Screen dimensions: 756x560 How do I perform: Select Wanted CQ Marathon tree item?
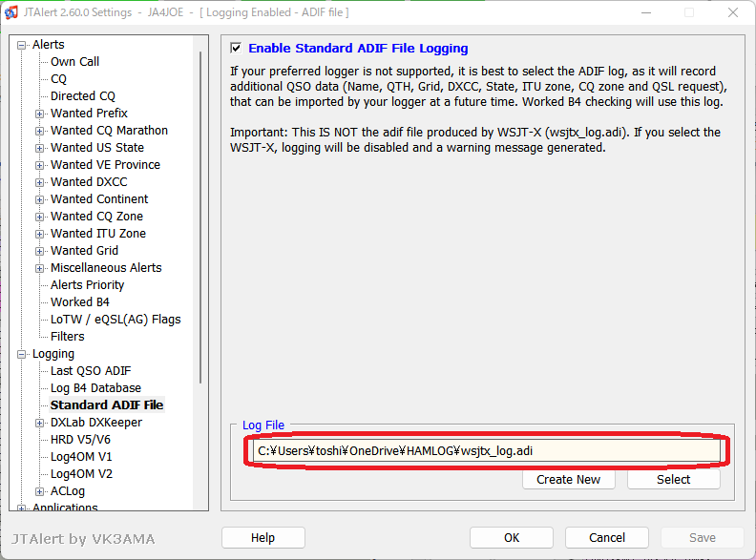(x=110, y=131)
